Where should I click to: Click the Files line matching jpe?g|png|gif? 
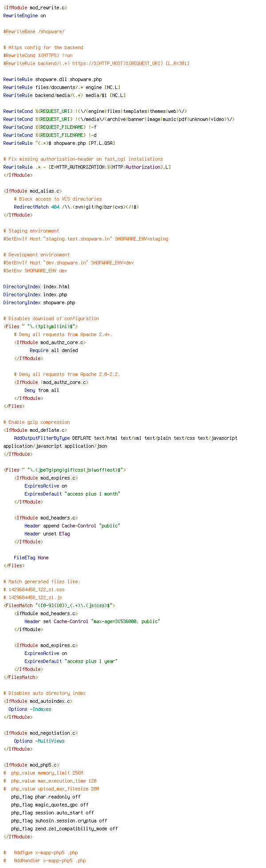[x=64, y=470]
